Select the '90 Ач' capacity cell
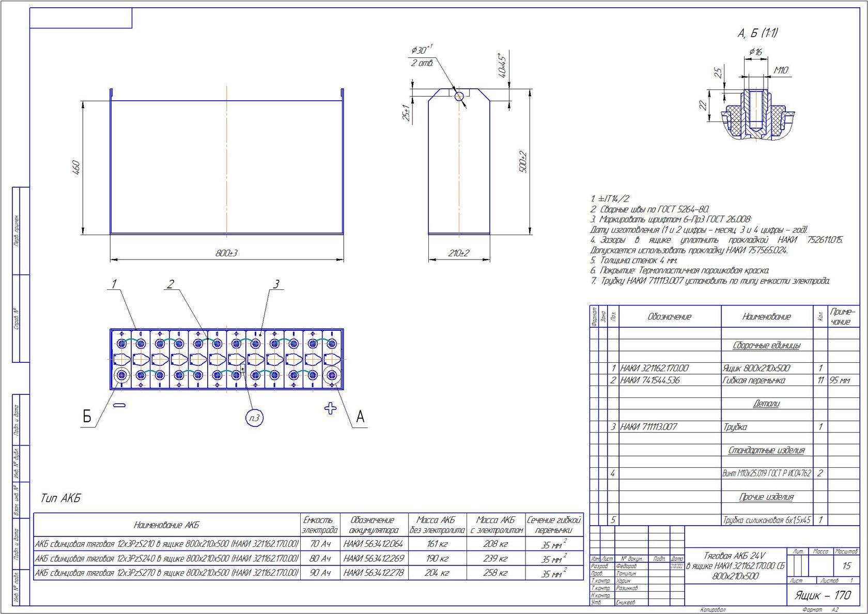868x614 pixels. point(320,573)
